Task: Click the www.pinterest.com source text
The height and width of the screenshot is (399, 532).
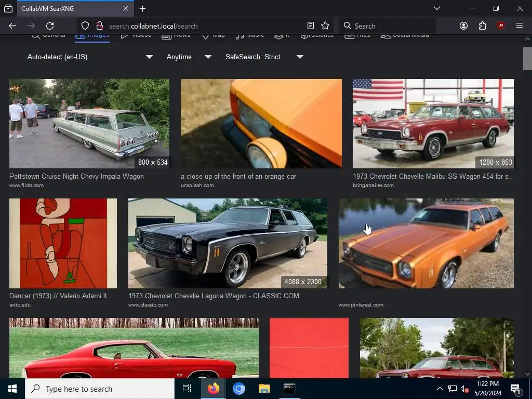Action: click(361, 304)
